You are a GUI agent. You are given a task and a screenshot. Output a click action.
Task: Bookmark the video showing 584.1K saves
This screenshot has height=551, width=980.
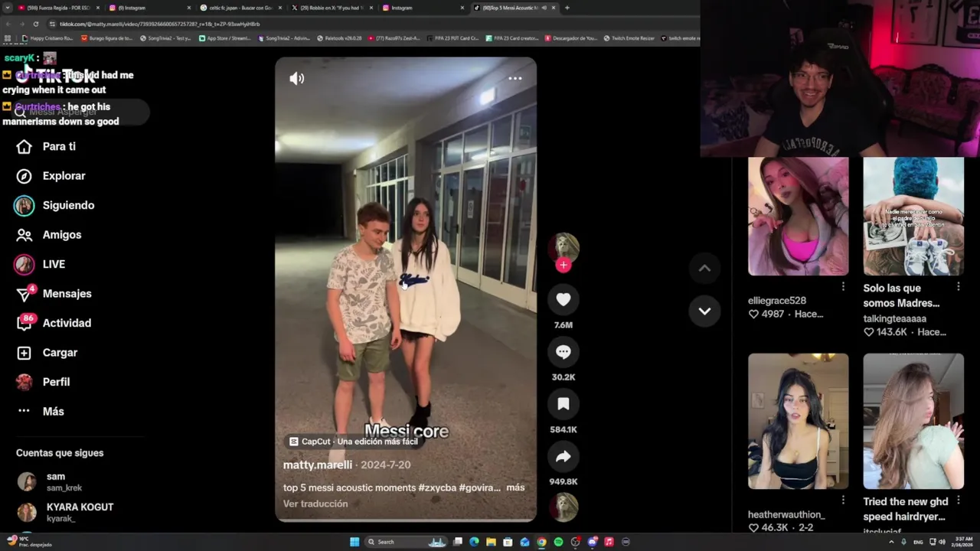click(x=563, y=404)
